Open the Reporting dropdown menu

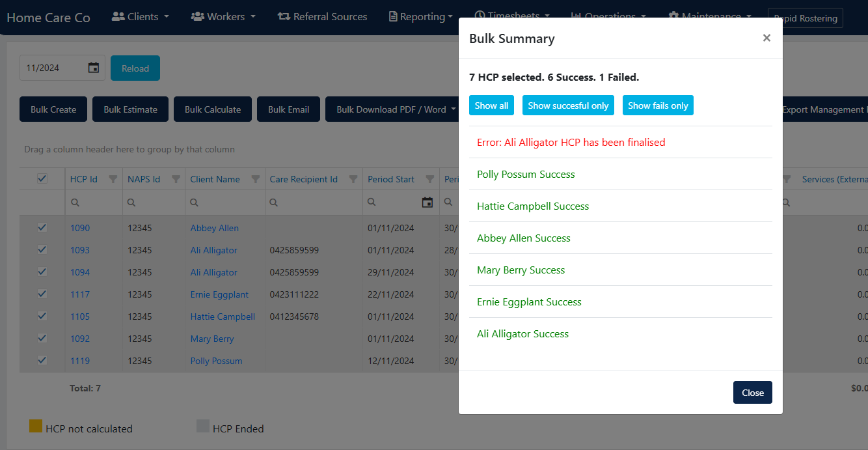click(x=421, y=16)
